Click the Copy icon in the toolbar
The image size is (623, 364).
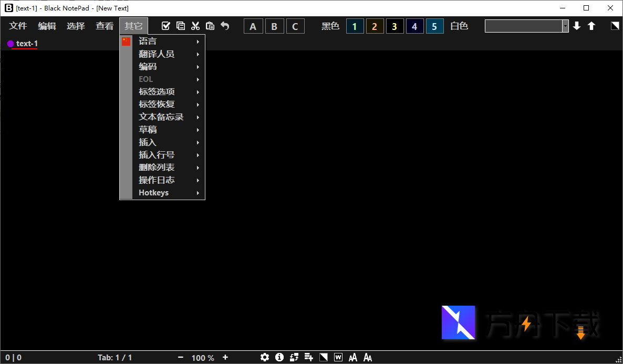point(181,25)
